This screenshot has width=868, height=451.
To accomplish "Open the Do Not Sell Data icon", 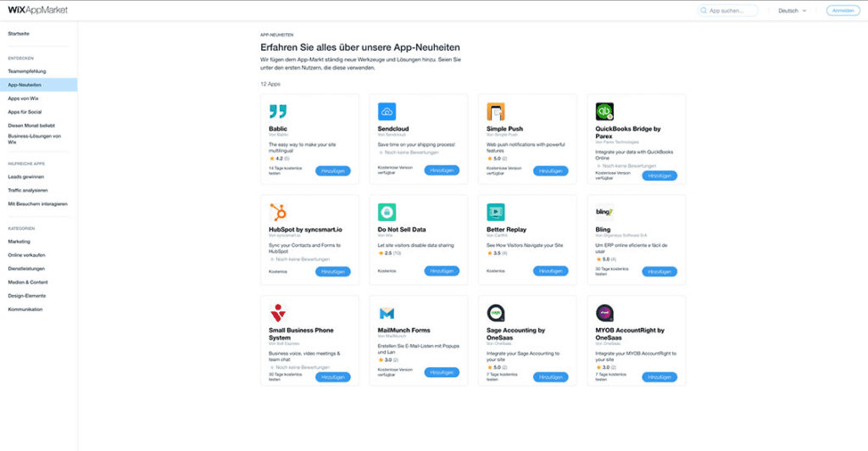I will coord(387,212).
